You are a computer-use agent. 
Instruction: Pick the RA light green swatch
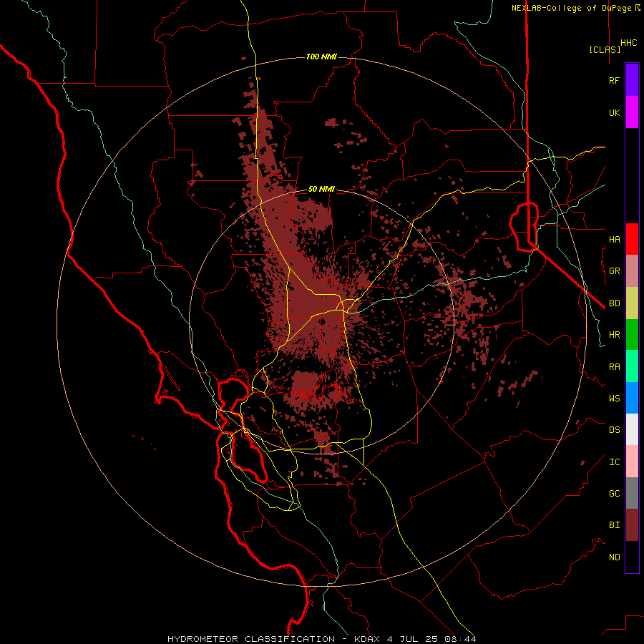[632, 366]
